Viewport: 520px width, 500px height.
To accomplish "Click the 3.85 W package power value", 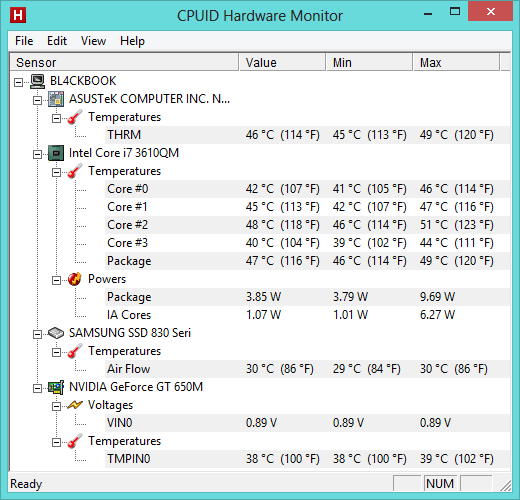I will click(263, 297).
